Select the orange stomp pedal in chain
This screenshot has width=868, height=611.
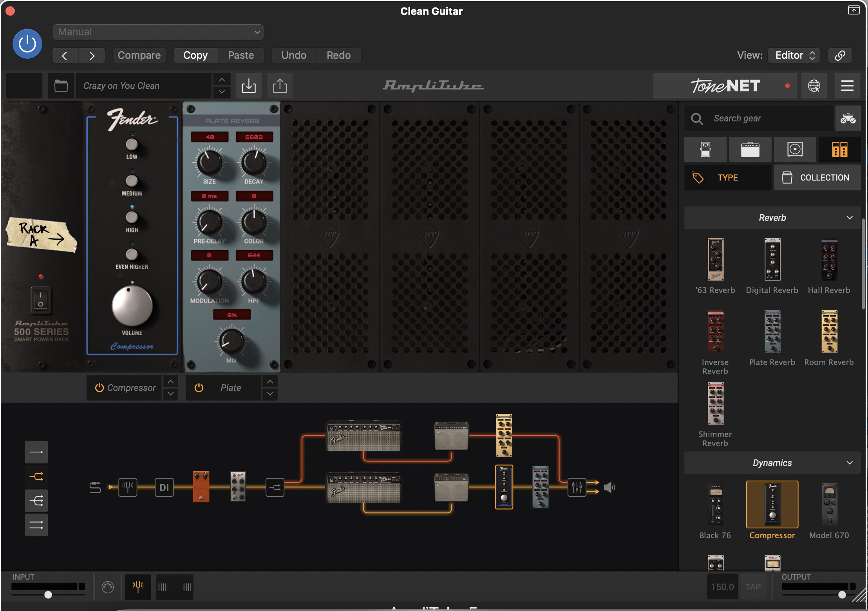pyautogui.click(x=201, y=487)
